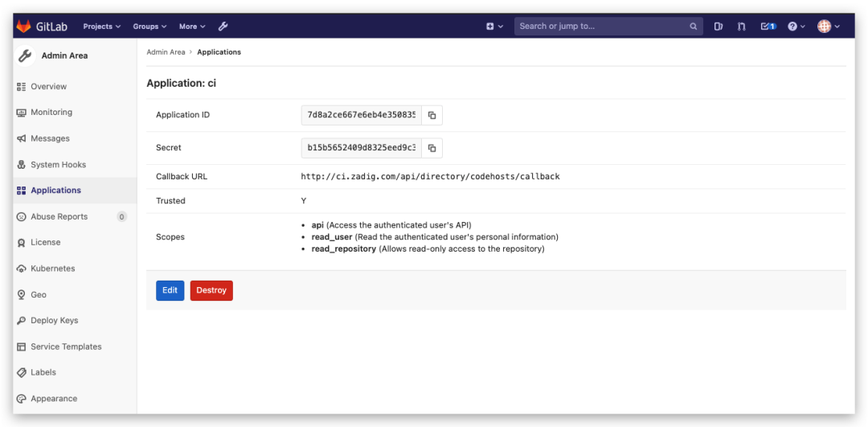Expand the Groups dropdown
Image resolution: width=868 pixels, height=427 pixels.
click(149, 26)
